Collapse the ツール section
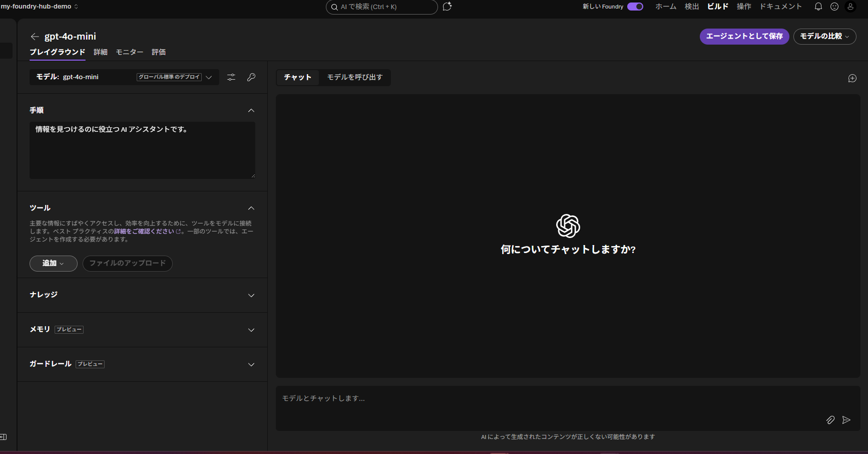 [251, 208]
